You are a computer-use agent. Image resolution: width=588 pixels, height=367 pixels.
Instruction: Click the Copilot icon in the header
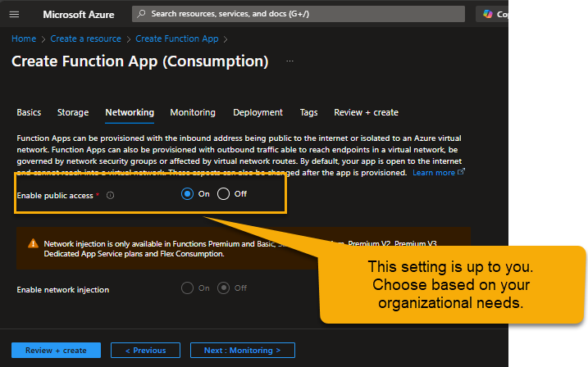click(x=487, y=14)
